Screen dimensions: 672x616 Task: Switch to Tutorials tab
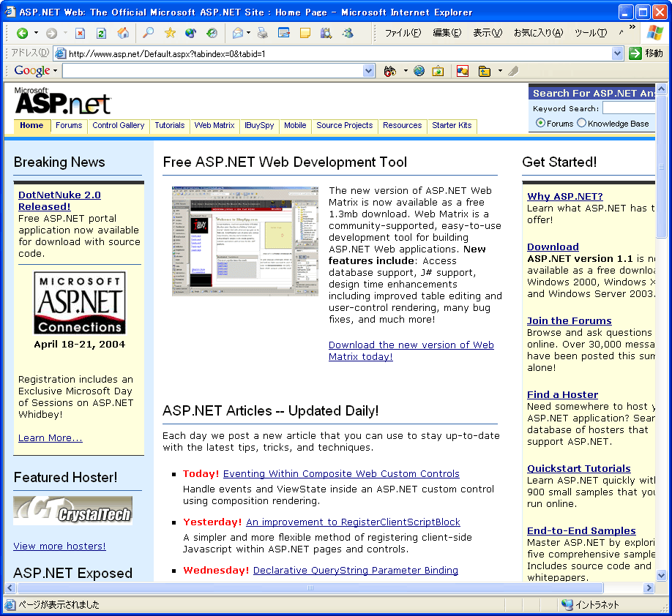[x=170, y=126]
